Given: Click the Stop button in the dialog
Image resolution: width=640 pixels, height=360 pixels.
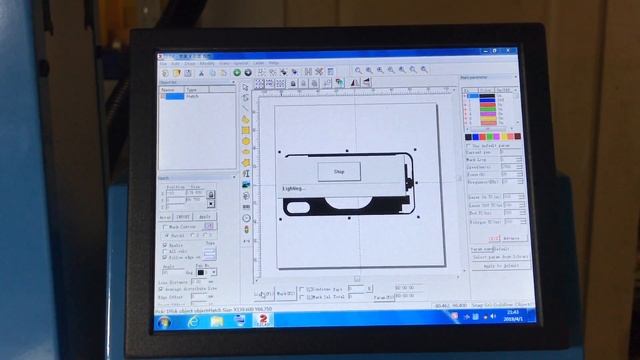Looking at the screenshot, I should pyautogui.click(x=339, y=171).
